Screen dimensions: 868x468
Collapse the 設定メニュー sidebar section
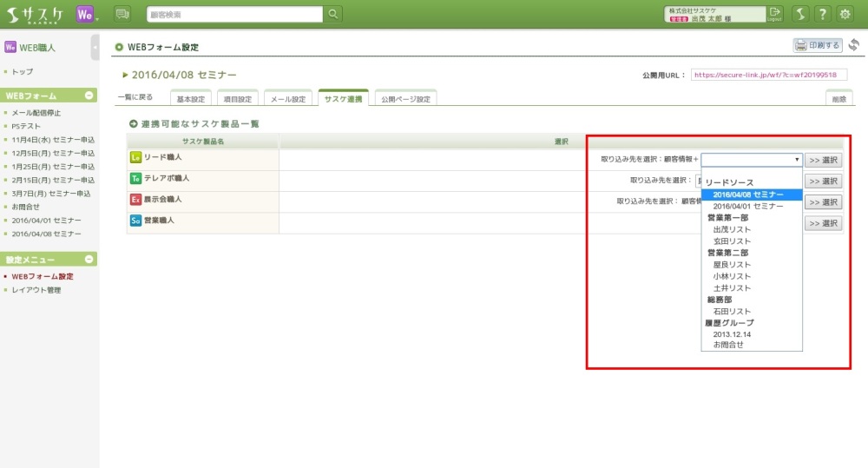[x=89, y=260]
